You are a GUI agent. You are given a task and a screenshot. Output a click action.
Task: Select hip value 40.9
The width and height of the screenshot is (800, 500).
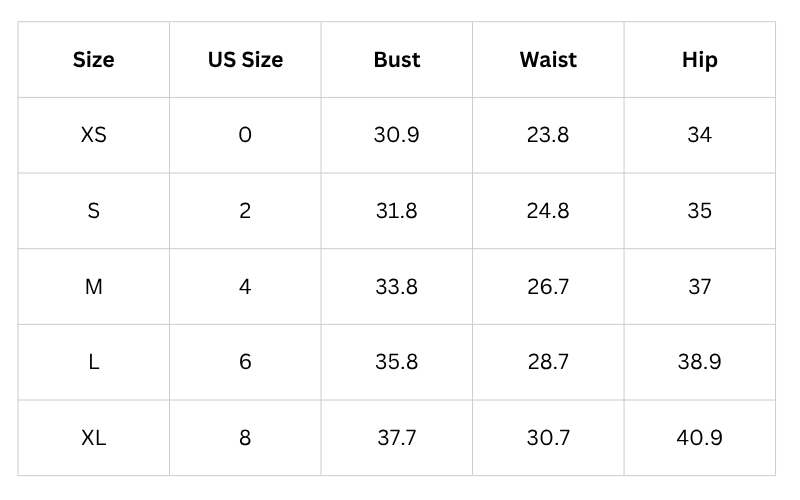(699, 438)
